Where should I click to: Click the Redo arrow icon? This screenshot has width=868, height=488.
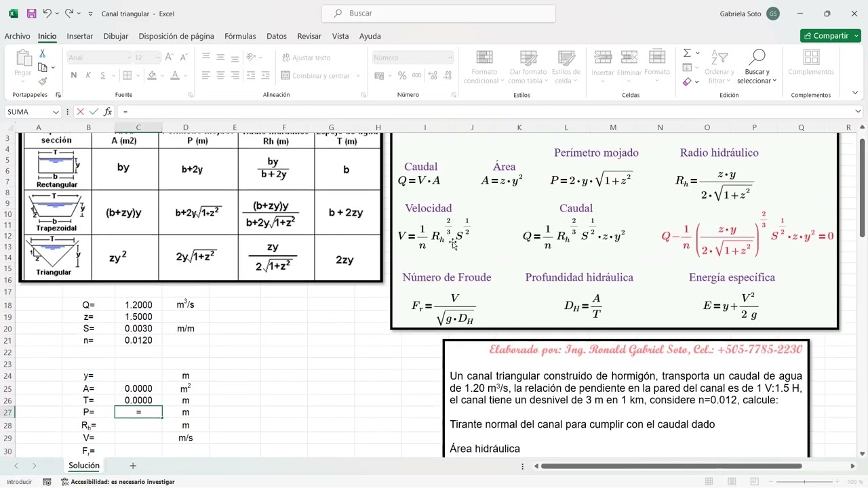coord(69,14)
